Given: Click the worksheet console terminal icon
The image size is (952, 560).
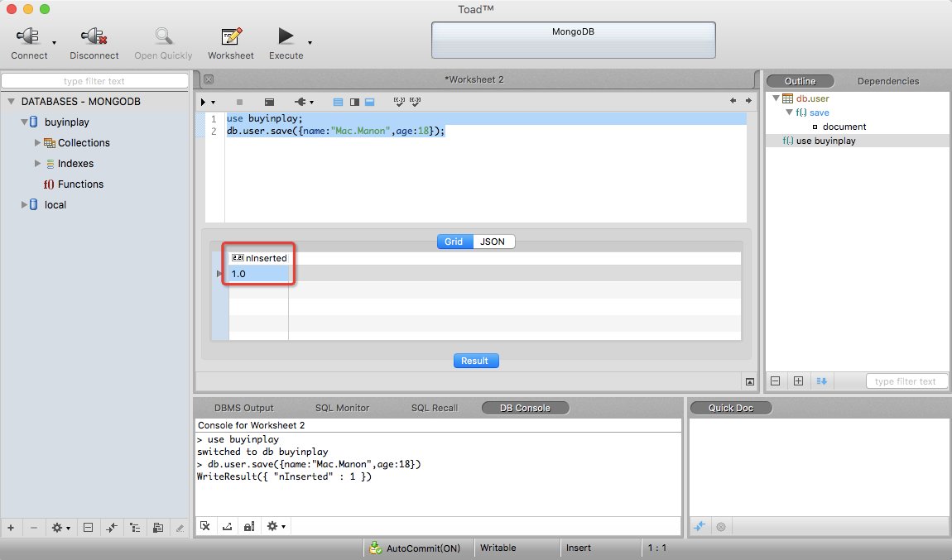Looking at the screenshot, I should [270, 102].
